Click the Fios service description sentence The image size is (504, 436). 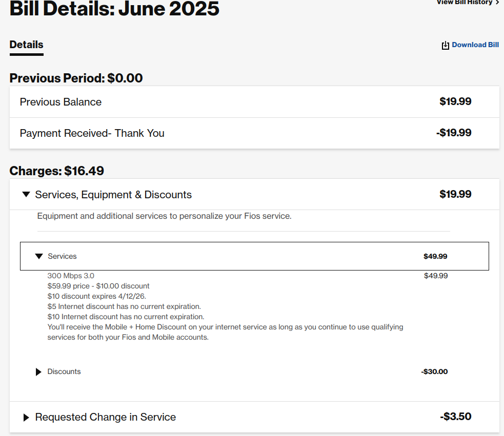coord(164,216)
